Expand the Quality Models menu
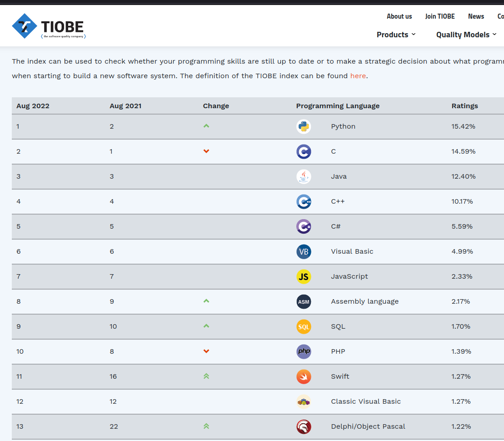 (466, 35)
